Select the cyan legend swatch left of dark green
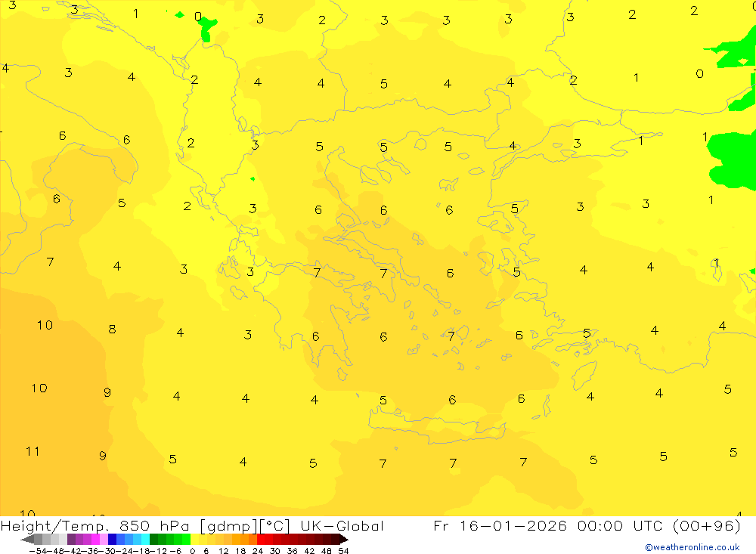Viewport: 756px width, 554px height. pos(145,539)
